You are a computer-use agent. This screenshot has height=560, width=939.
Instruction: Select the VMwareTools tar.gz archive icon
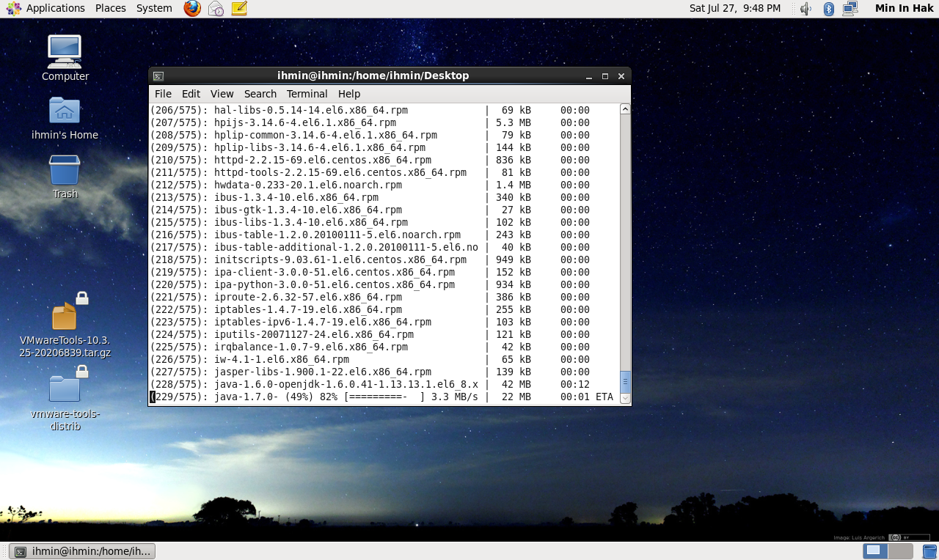coord(65,325)
